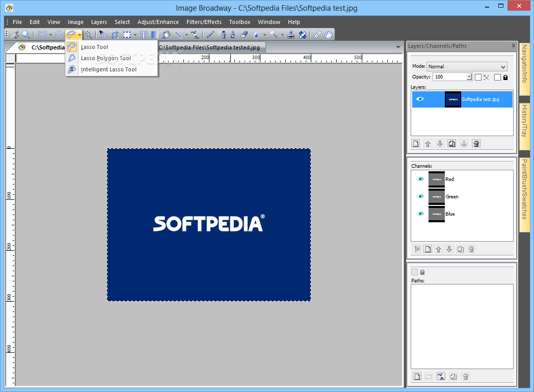Select the Line tool

click(x=178, y=34)
